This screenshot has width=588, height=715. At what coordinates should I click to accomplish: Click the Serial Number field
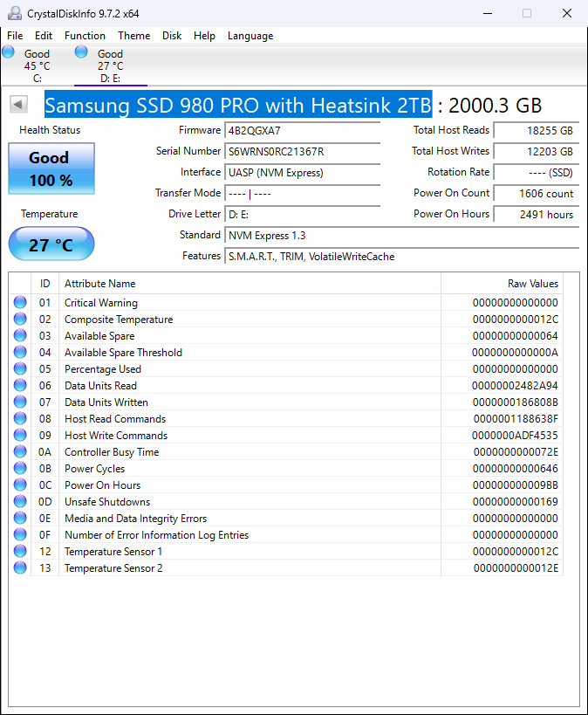[302, 151]
